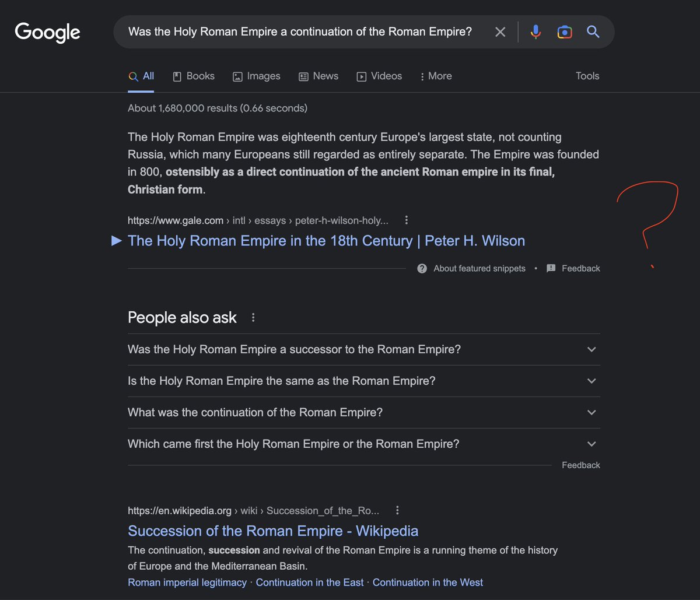Screen dimensions: 700x600
Task: Click the gale.com breadcrumb URL
Action: [258, 220]
